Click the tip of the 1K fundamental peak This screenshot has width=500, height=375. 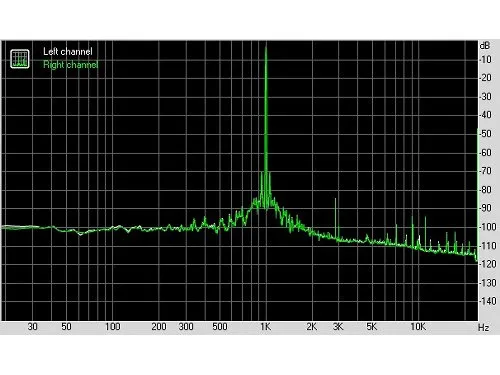[266, 48]
